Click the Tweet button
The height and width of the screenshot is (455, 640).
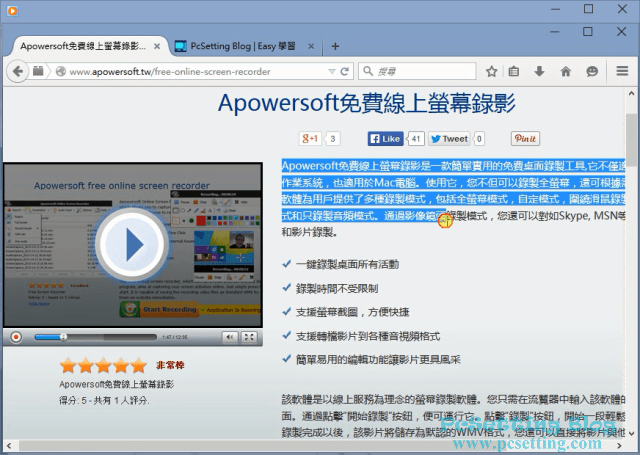(x=449, y=139)
